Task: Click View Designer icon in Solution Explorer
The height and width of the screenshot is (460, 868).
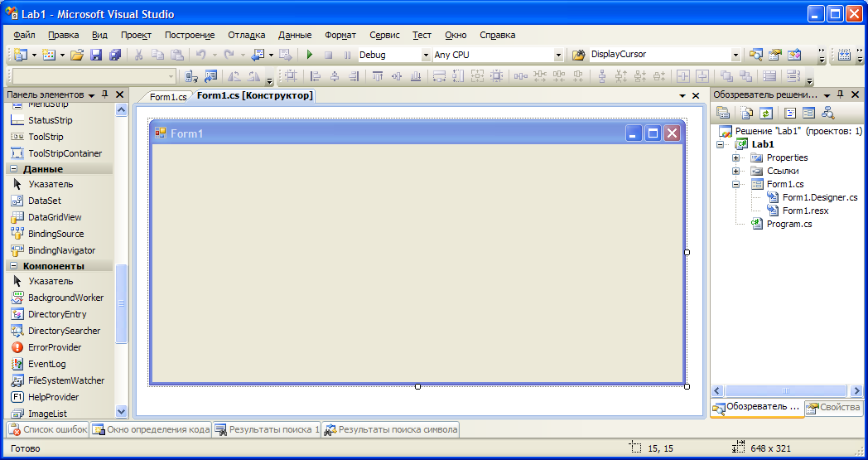Action: click(x=808, y=113)
